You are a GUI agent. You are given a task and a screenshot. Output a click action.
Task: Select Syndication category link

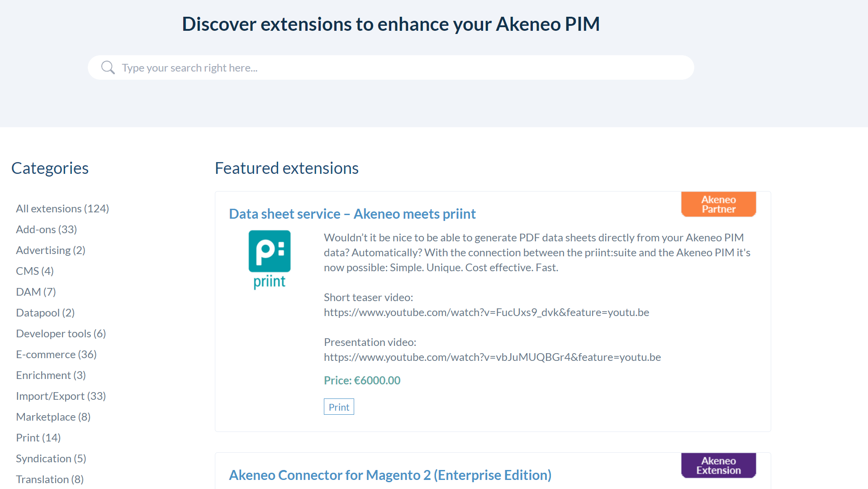pos(51,459)
